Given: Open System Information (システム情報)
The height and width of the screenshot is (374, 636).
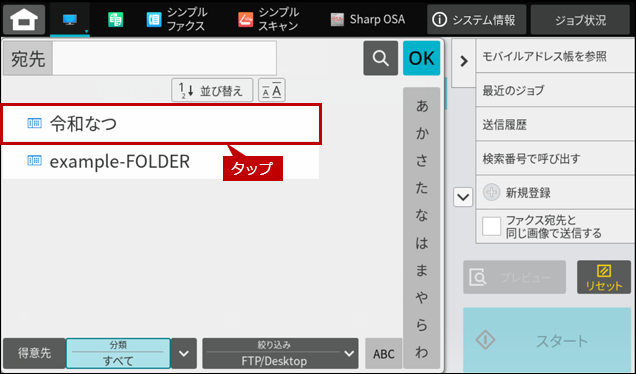Looking at the screenshot, I should [477, 19].
